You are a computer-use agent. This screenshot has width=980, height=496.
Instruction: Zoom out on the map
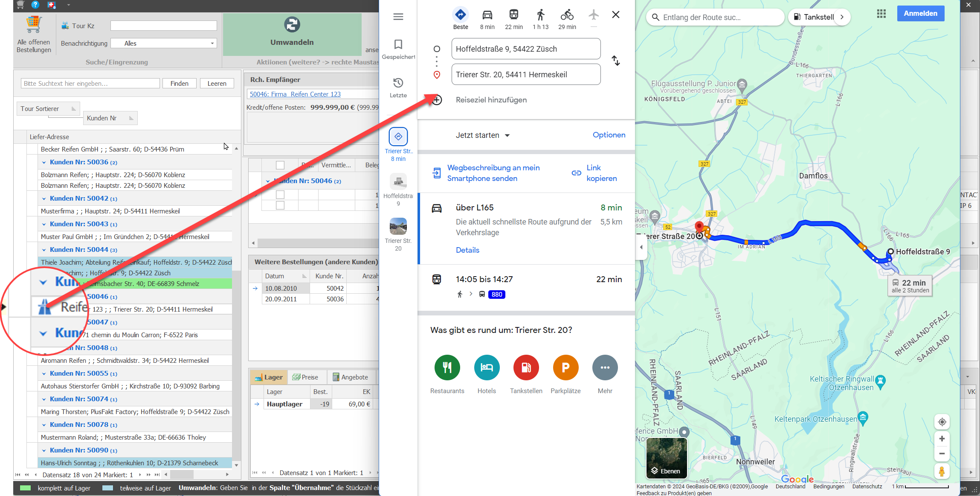[942, 454]
